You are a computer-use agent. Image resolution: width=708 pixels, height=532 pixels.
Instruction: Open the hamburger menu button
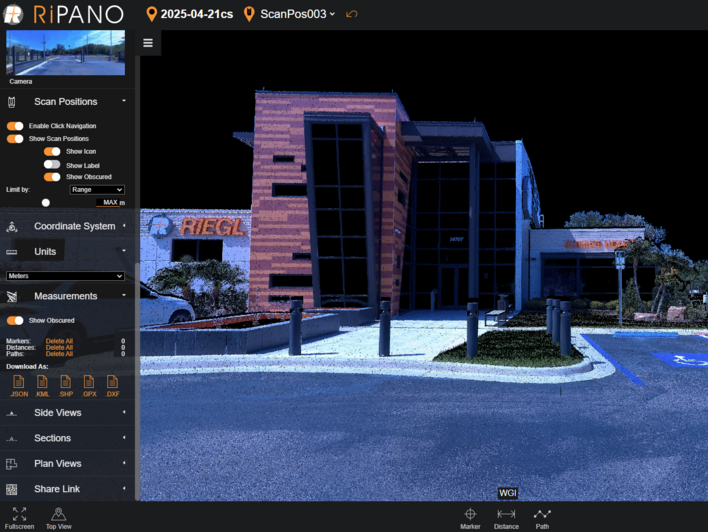point(148,43)
